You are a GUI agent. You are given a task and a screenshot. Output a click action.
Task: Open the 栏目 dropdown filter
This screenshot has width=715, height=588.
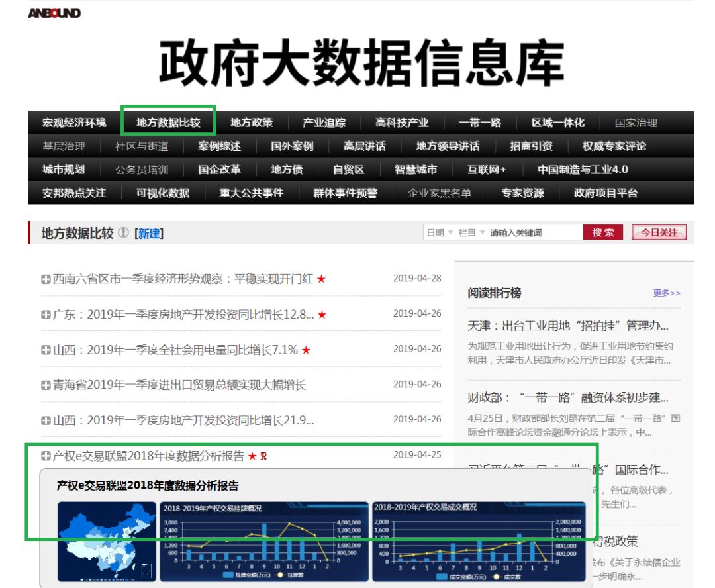tap(471, 232)
